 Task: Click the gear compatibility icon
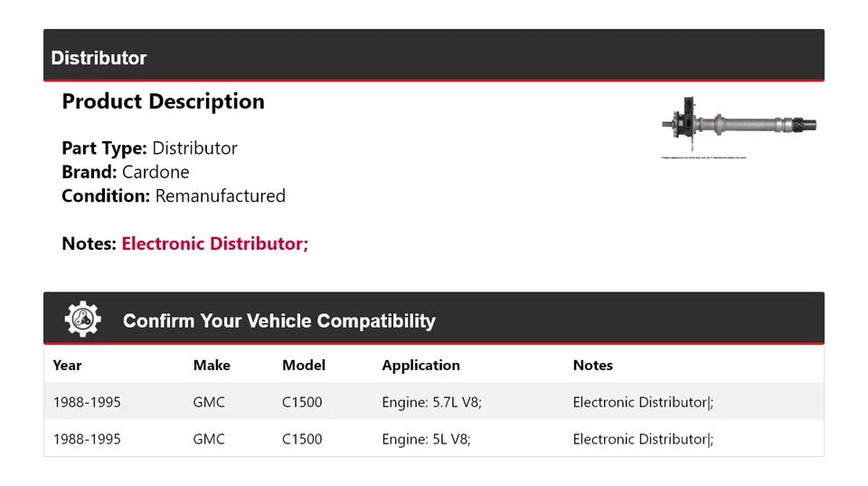[82, 319]
